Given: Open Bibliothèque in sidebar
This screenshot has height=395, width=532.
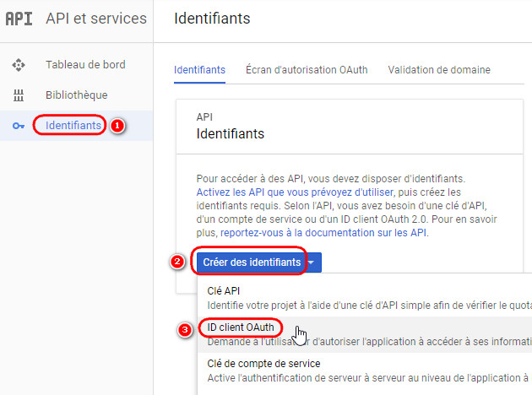Looking at the screenshot, I should point(77,95).
